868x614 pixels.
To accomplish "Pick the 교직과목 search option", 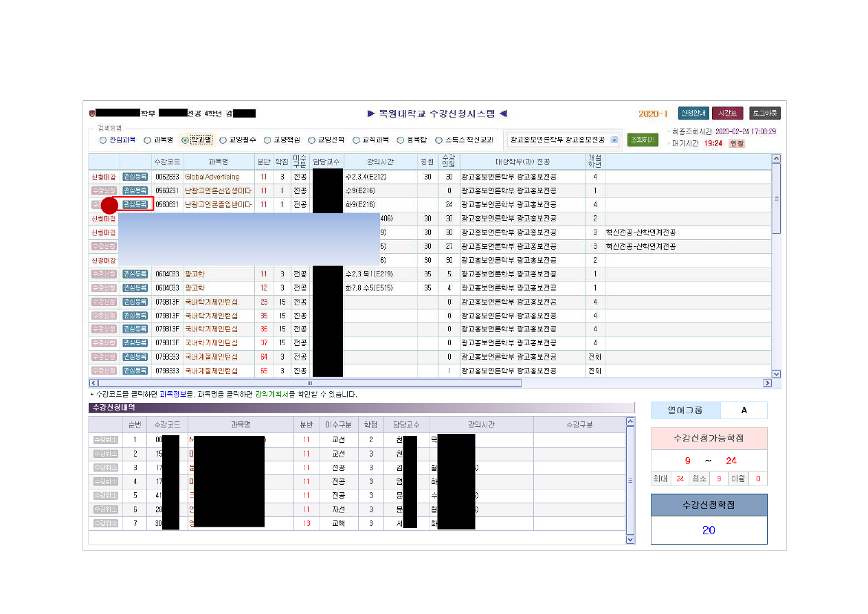I will [356, 140].
